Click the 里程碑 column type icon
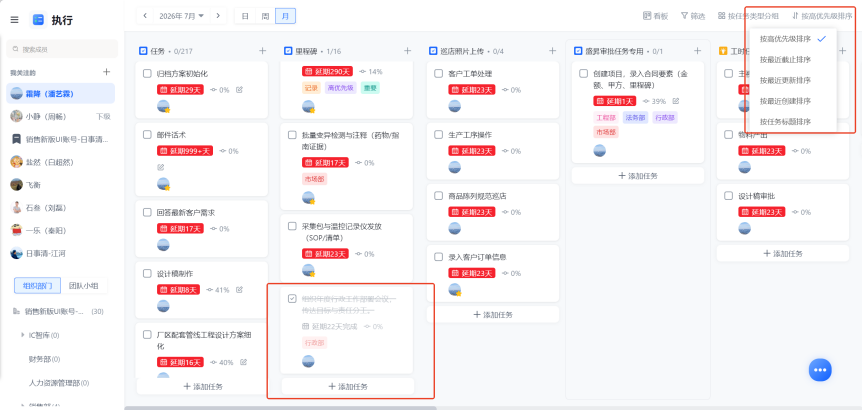This screenshot has width=862, height=410. [x=288, y=51]
